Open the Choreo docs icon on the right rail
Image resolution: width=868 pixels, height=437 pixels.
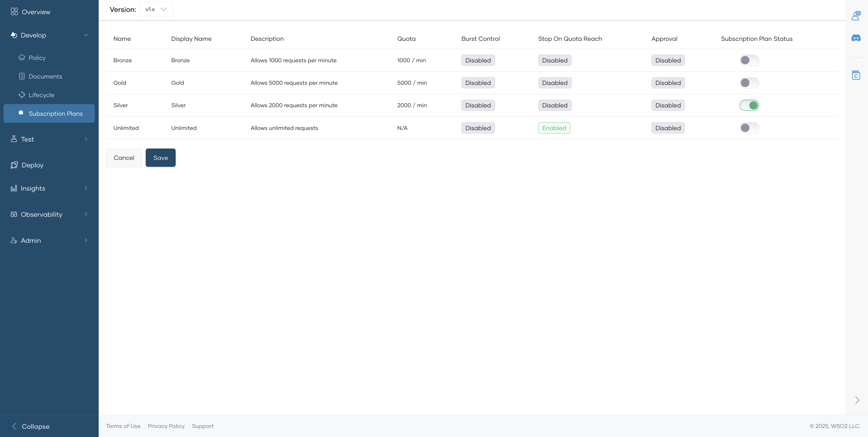tap(856, 75)
